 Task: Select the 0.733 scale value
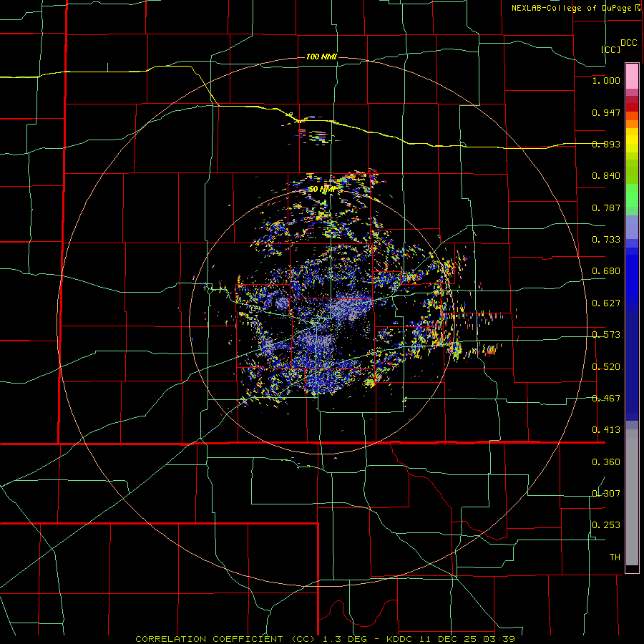click(x=606, y=240)
